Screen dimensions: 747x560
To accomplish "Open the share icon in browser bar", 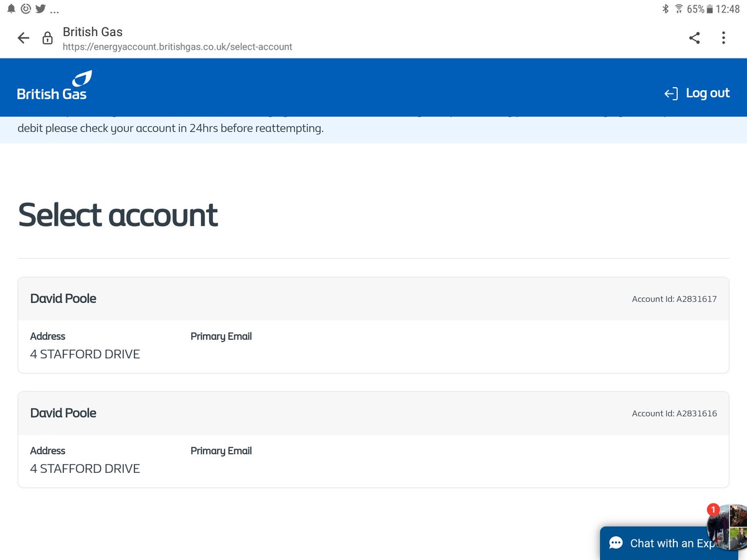I will coord(695,38).
